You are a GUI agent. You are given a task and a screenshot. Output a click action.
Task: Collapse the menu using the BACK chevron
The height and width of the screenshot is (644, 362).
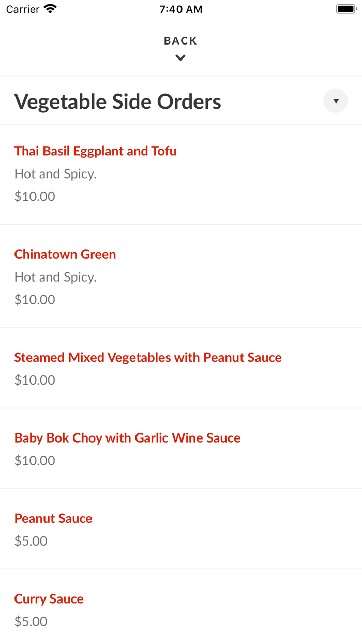(180, 57)
